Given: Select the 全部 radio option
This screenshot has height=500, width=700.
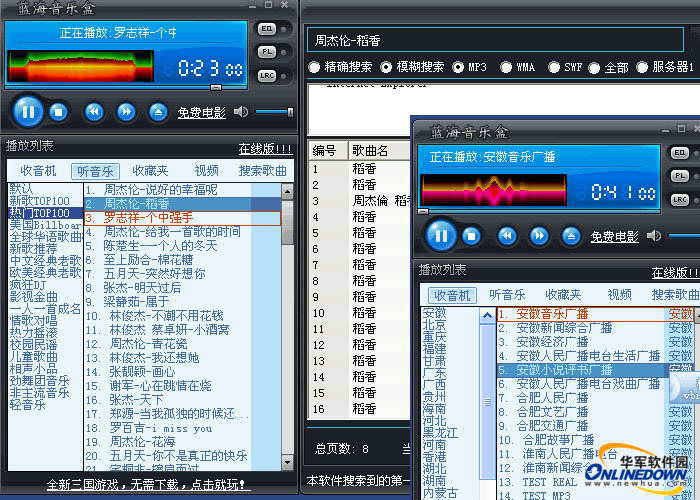Looking at the screenshot, I should [594, 68].
